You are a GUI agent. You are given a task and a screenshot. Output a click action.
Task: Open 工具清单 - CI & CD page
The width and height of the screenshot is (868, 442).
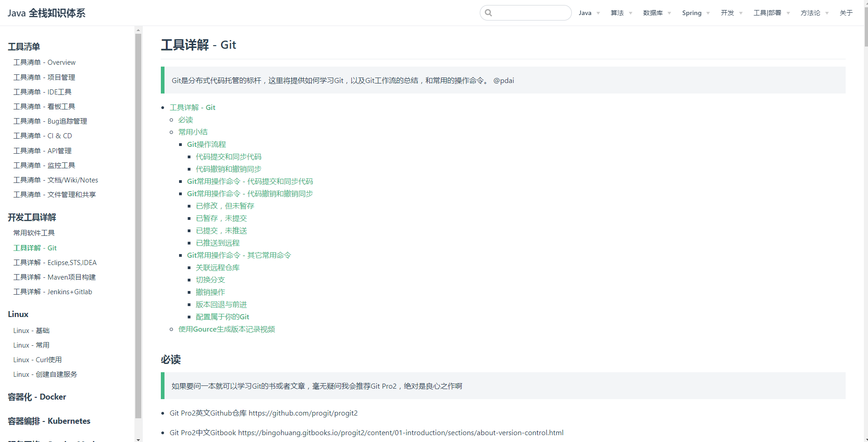pos(43,135)
